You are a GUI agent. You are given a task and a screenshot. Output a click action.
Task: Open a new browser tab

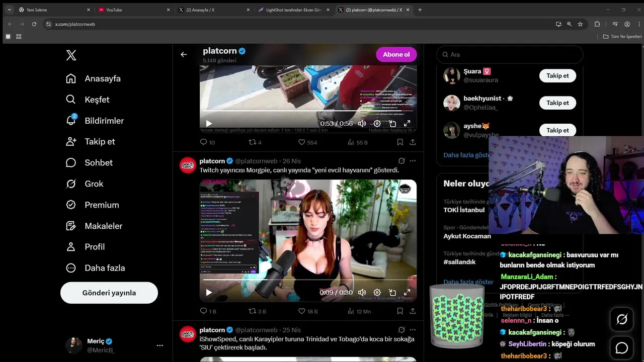click(x=420, y=10)
